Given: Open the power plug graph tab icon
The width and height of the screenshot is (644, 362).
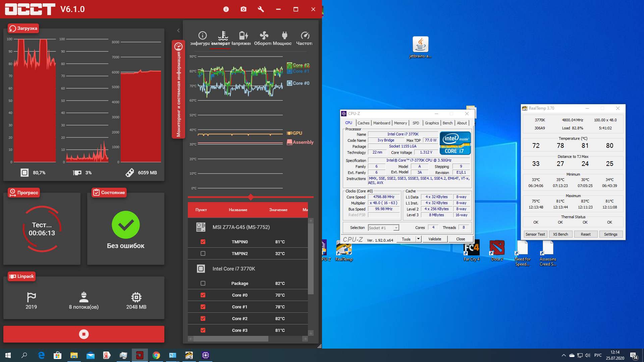Looking at the screenshot, I should point(284,36).
